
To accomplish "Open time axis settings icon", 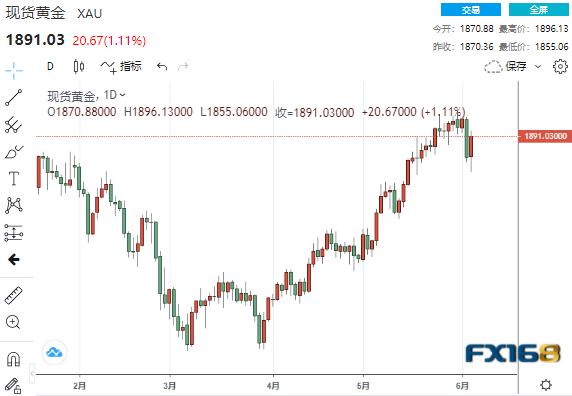I will click(546, 385).
